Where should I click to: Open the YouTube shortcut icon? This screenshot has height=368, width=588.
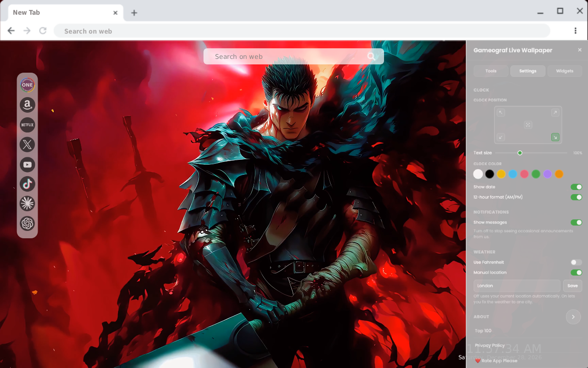28,164
